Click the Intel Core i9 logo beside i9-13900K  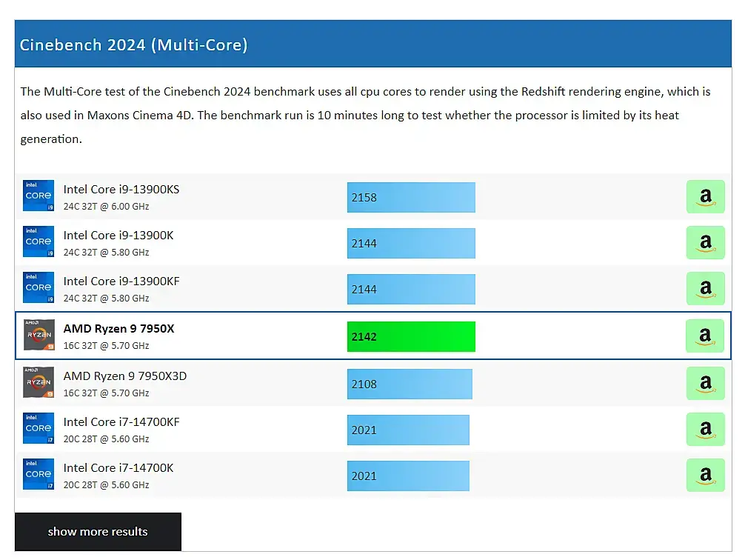pos(39,241)
